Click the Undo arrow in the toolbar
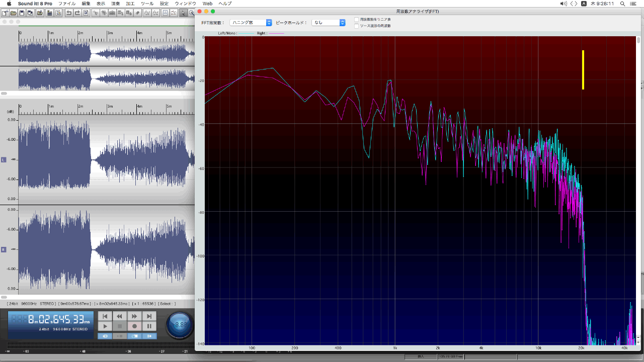 (69, 13)
